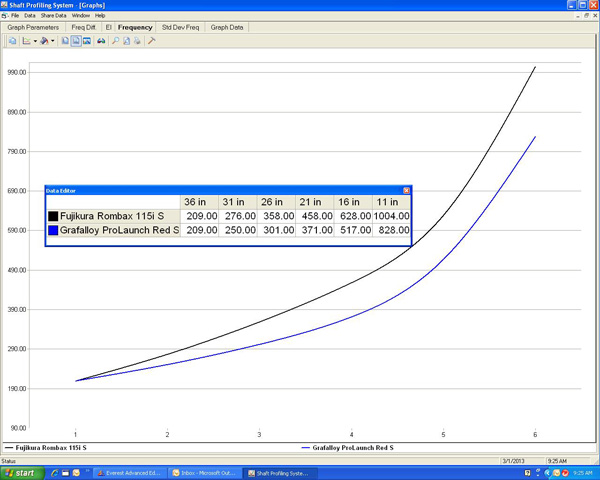Click the taskbar clock 9:25 AM
The width and height of the screenshot is (600, 480).
(582, 473)
